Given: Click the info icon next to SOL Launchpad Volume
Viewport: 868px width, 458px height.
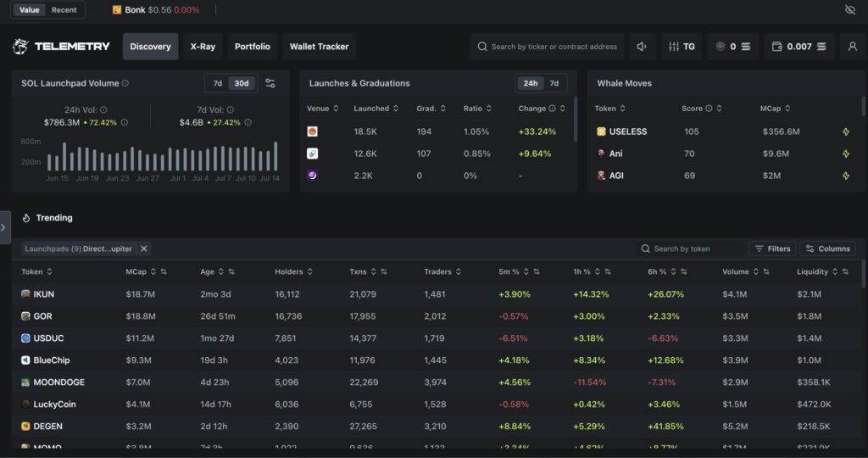Looking at the screenshot, I should (x=125, y=83).
